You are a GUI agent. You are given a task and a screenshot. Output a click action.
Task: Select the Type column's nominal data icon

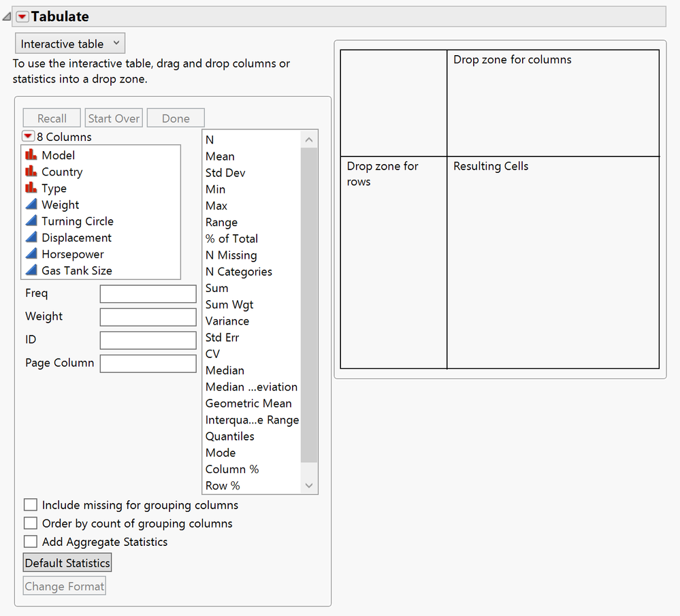[31, 188]
